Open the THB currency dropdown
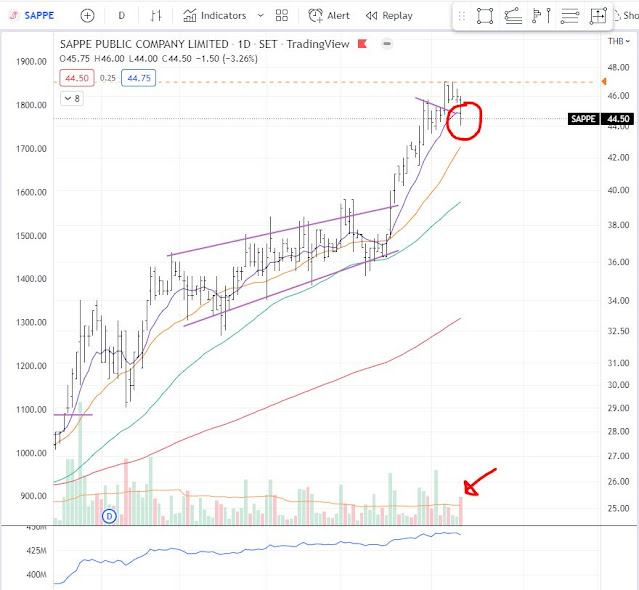Image resolution: width=639 pixels, height=590 pixels. 619,41
